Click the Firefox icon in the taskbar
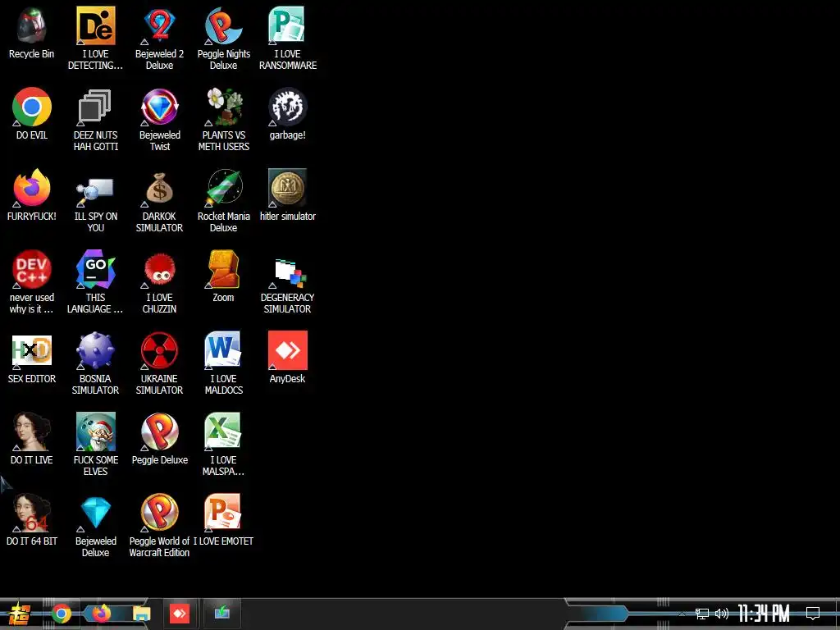 tap(101, 614)
